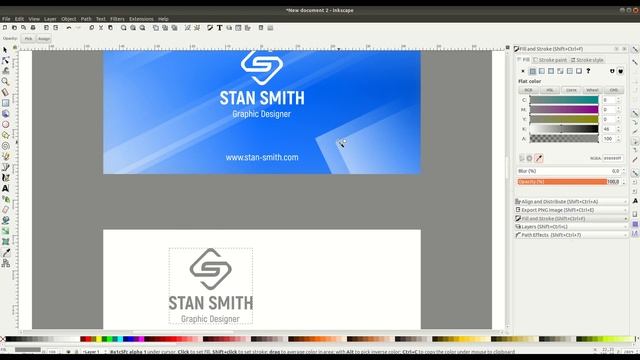The width and height of the screenshot is (640, 360).
Task: Choose Swatch fill type
Action: [x=579, y=71]
